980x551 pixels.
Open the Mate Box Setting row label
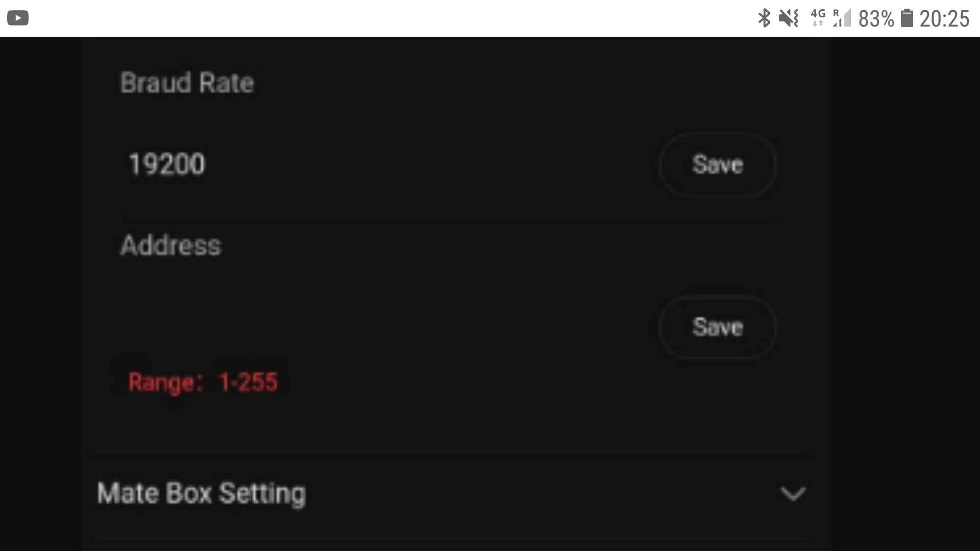tap(202, 493)
